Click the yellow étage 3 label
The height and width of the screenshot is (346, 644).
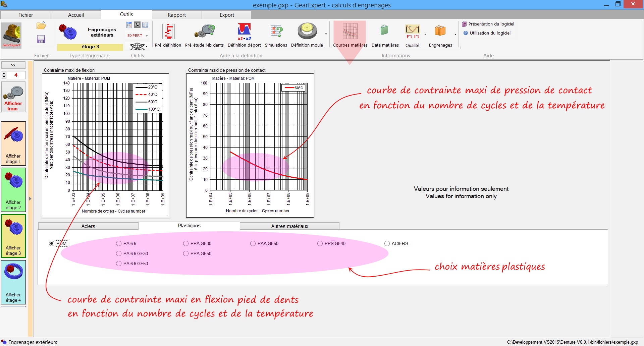pyautogui.click(x=90, y=47)
